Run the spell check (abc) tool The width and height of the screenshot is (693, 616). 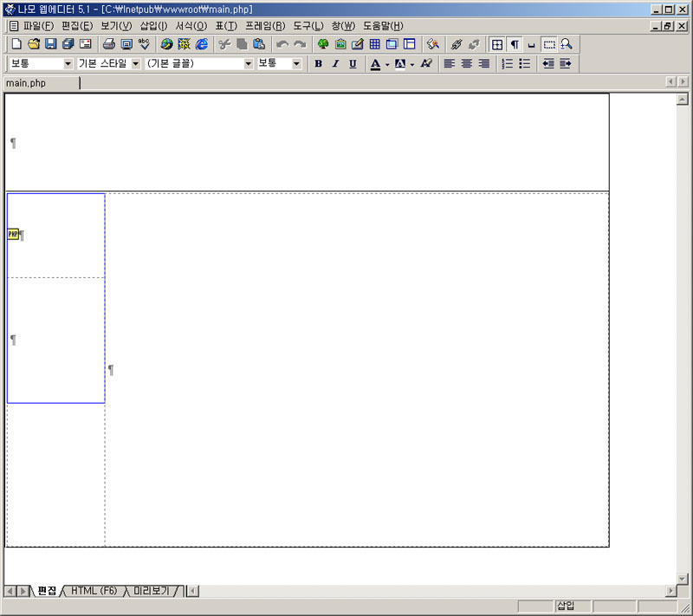tap(144, 44)
